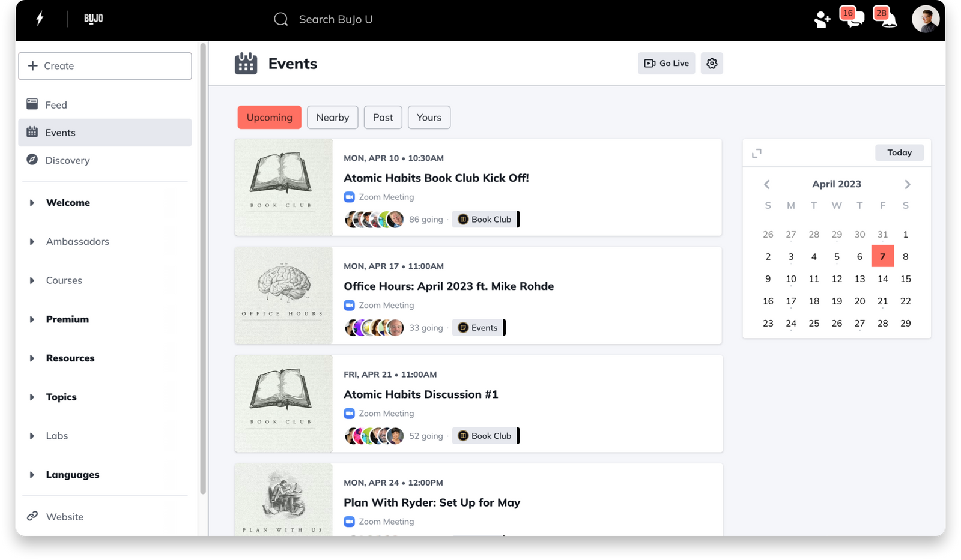This screenshot has width=961, height=560.
Task: Click the lightning bolt logo icon
Action: tap(40, 19)
